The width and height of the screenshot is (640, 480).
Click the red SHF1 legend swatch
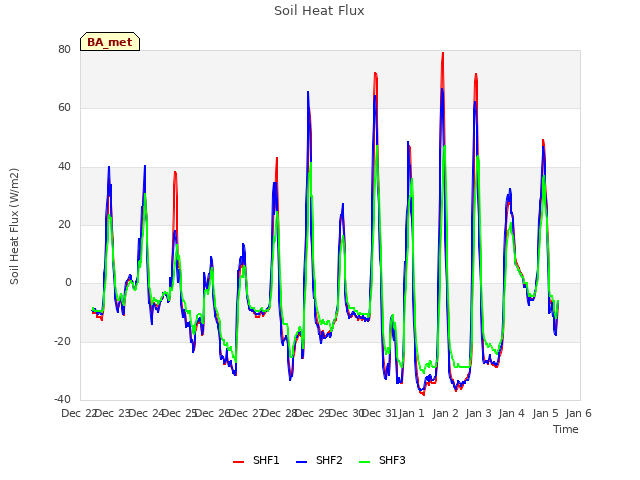point(238,462)
